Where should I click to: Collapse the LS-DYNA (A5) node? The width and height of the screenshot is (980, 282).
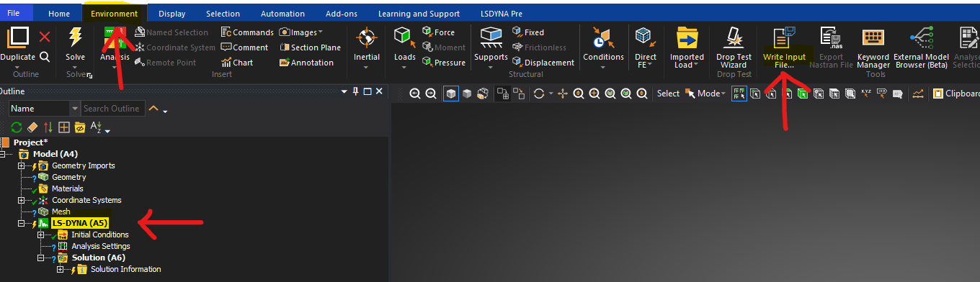[x=22, y=223]
